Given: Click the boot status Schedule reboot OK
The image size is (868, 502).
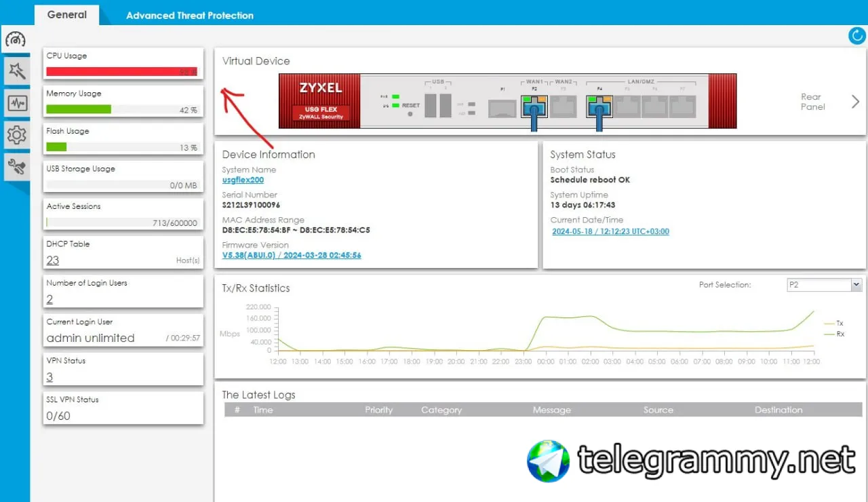Looking at the screenshot, I should click(x=590, y=180).
